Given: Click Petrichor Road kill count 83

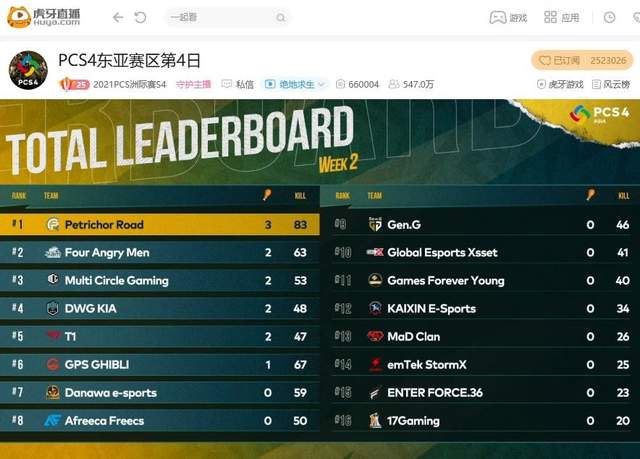Looking at the screenshot, I should [x=300, y=225].
